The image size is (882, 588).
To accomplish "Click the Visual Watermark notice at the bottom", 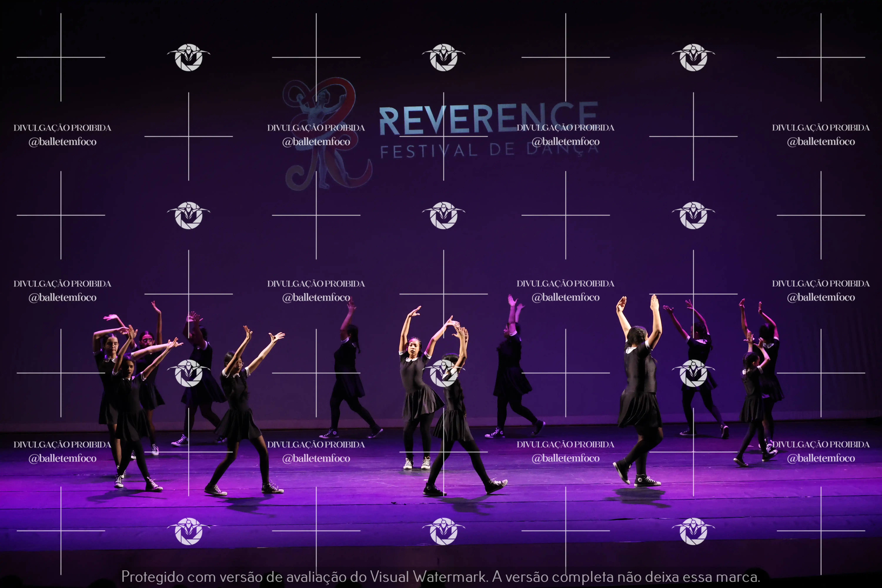I will tap(441, 576).
